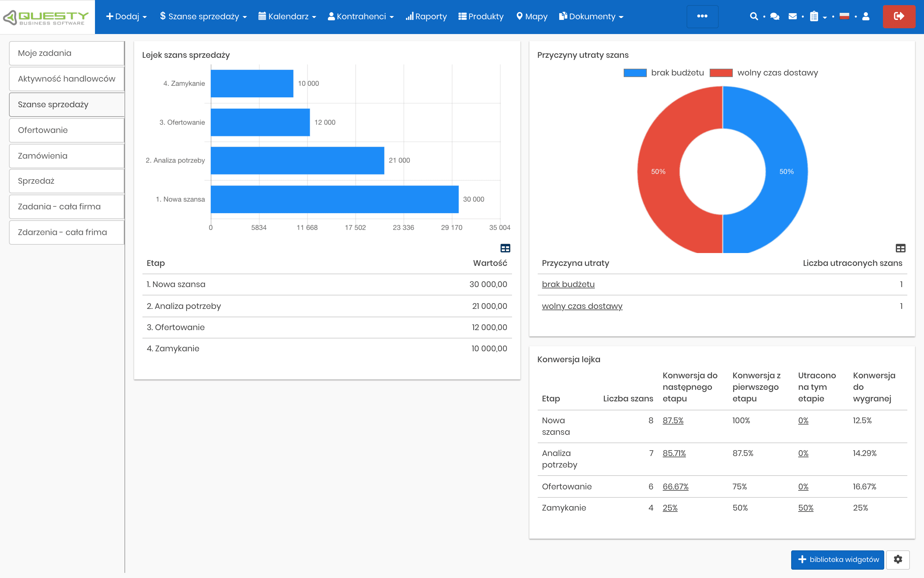Open the wolny czas dostawy link

click(582, 306)
